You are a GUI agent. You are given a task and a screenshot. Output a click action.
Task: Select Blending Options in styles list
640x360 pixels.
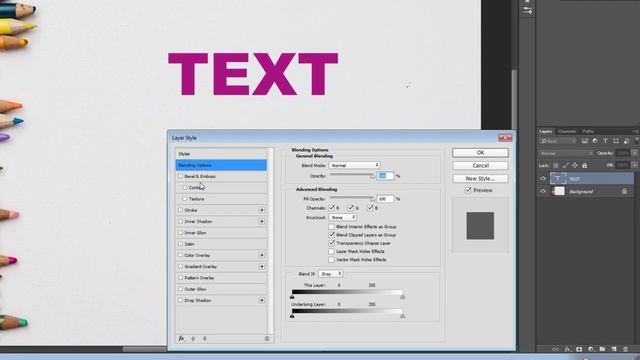click(221, 165)
